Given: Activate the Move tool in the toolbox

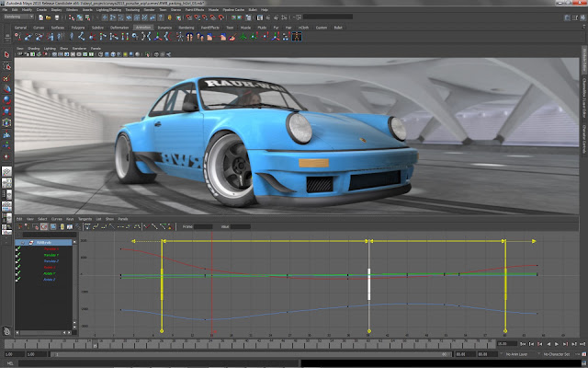Looking at the screenshot, I should (x=6, y=89).
